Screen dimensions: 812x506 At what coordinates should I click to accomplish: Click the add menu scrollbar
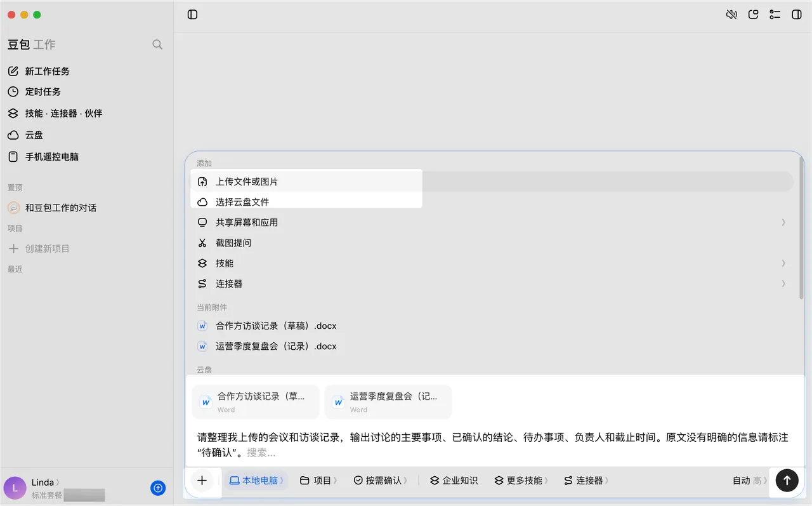801,229
